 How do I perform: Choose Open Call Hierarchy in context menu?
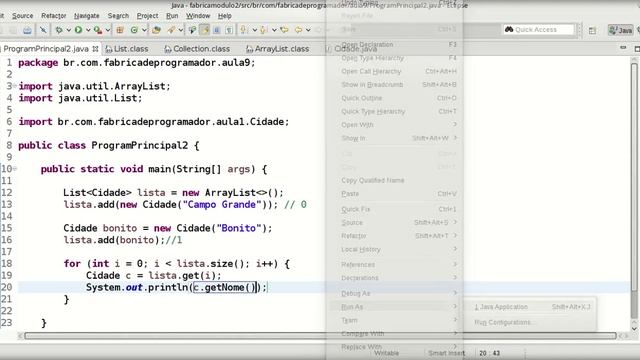(394, 71)
